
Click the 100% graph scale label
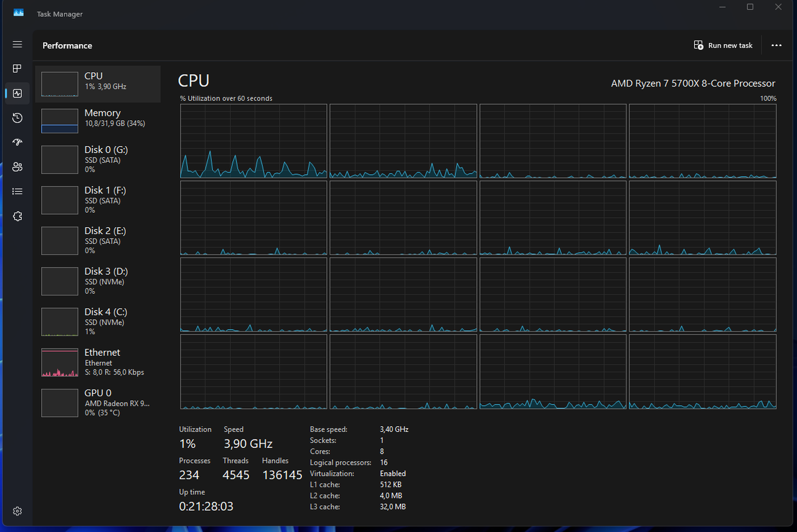(768, 98)
